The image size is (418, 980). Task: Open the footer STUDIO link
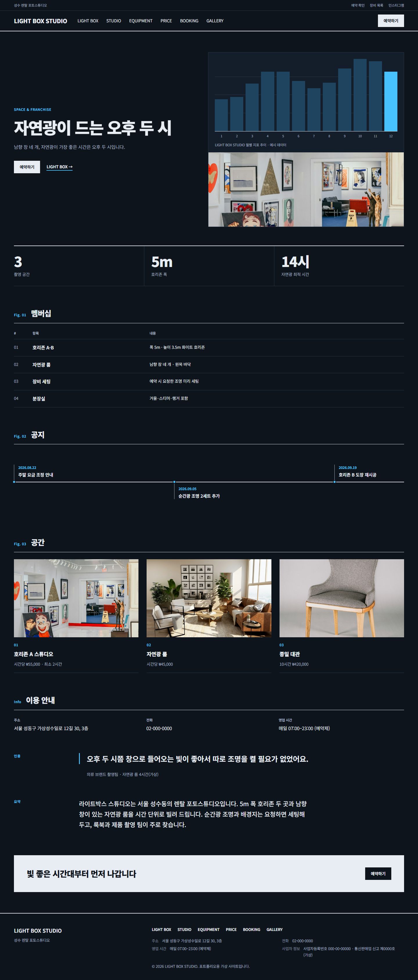pos(184,930)
